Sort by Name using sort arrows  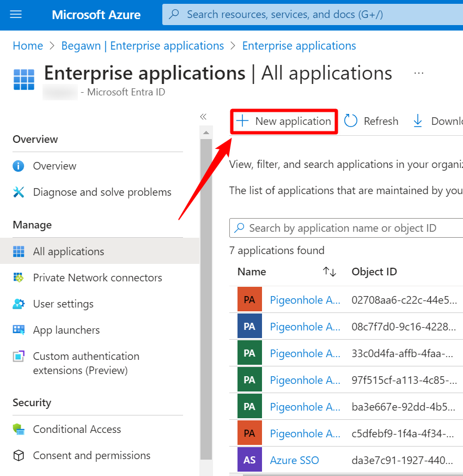pyautogui.click(x=330, y=272)
